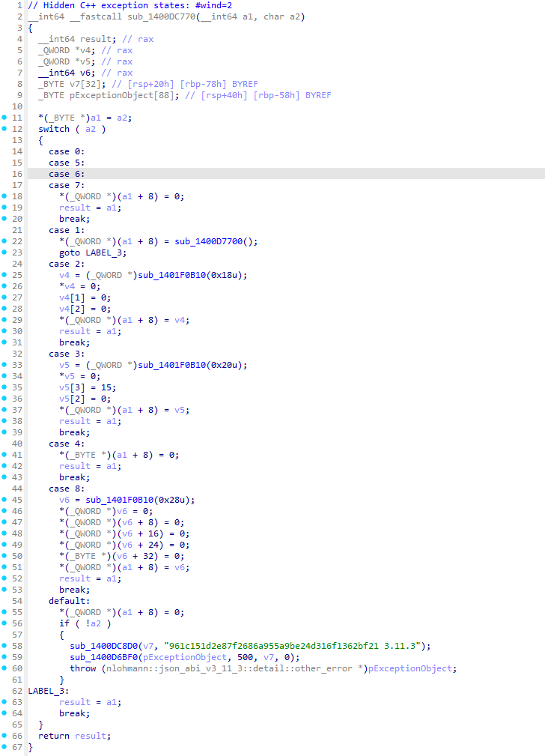Click the 'if ( !a2 )' condition
Viewport: 545px width, 756px height.
tap(85, 623)
